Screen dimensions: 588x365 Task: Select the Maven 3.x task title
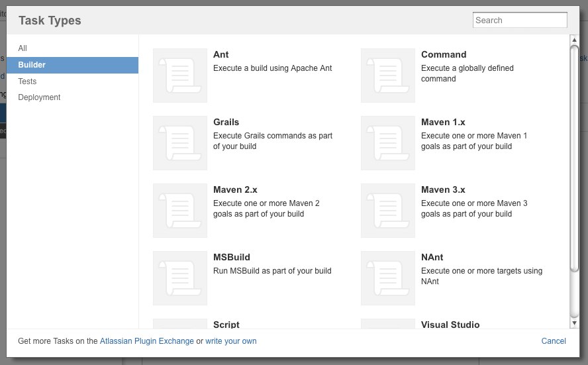point(443,190)
